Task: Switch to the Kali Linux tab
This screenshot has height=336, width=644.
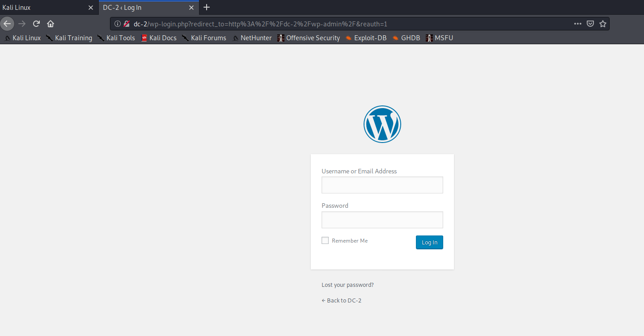Action: click(49, 8)
